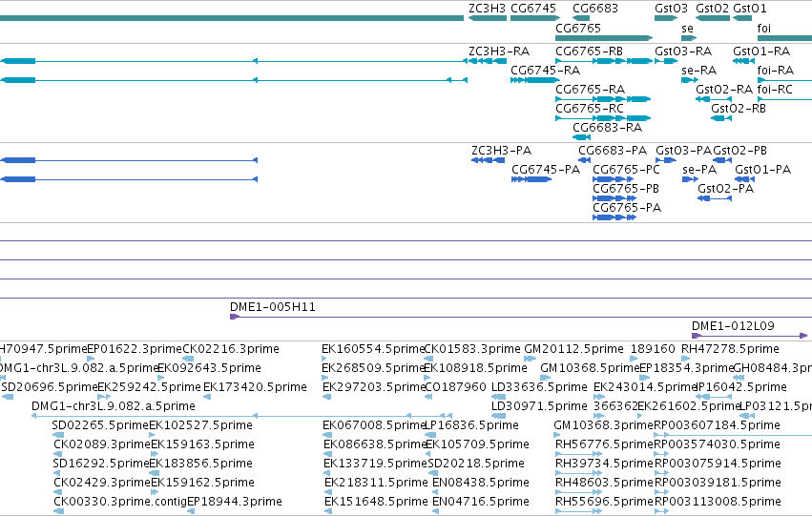
Task: Click the GstO2 gene label
Action: click(x=712, y=9)
